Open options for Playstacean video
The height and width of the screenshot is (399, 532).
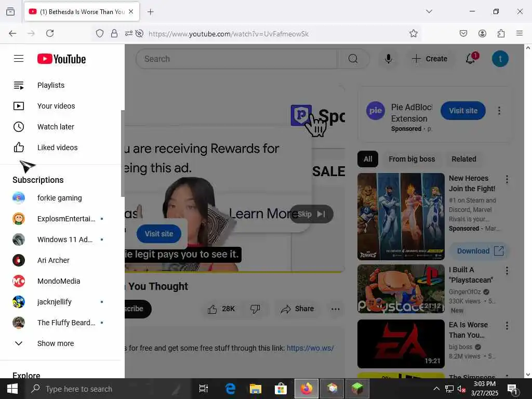[x=507, y=271]
